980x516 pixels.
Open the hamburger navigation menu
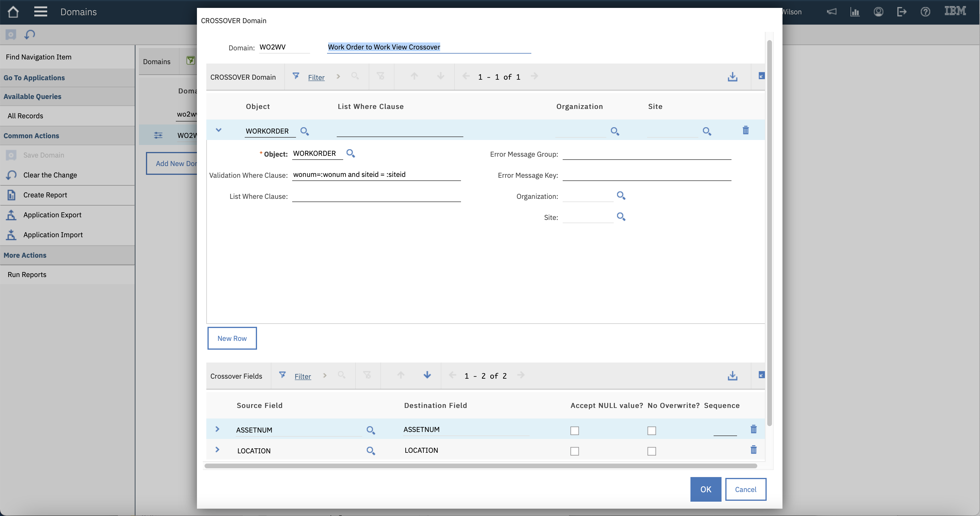40,12
